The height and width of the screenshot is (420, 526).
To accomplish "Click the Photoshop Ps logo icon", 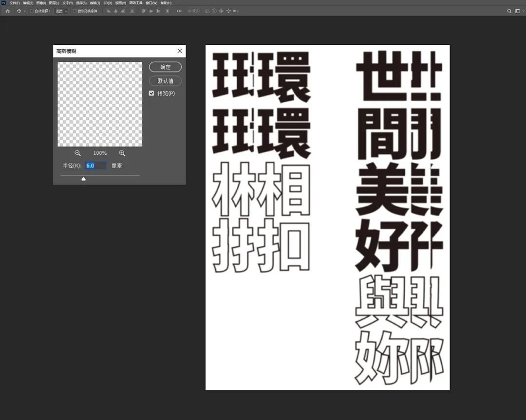I will tap(4, 3).
